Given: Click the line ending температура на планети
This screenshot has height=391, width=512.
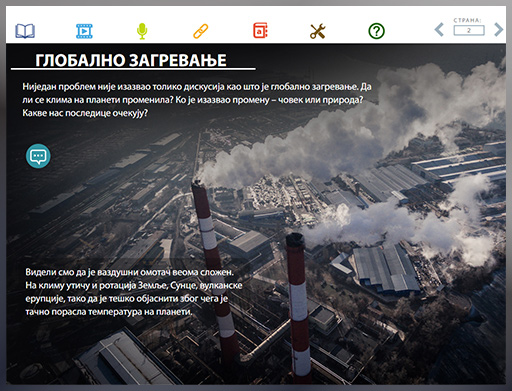Looking at the screenshot, I should 109,312.
